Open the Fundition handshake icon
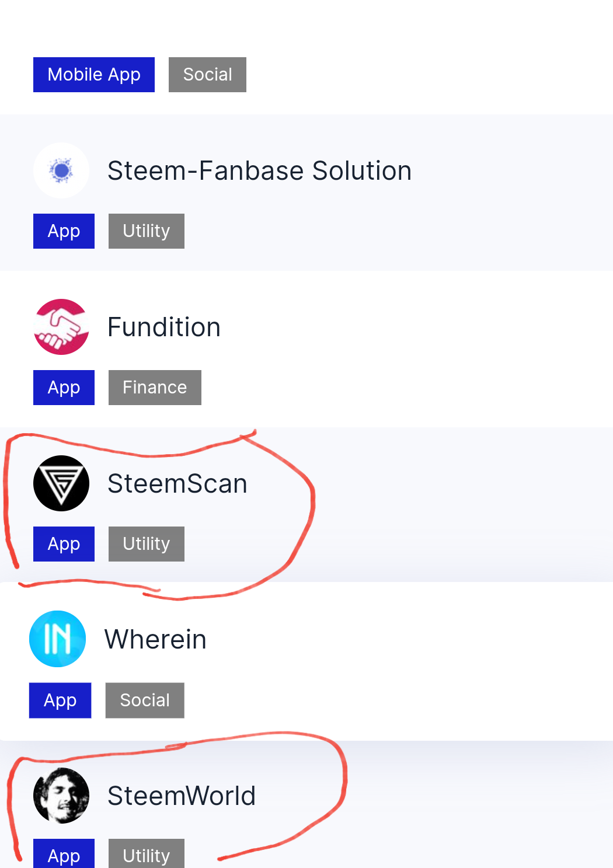The image size is (613, 868). [61, 327]
